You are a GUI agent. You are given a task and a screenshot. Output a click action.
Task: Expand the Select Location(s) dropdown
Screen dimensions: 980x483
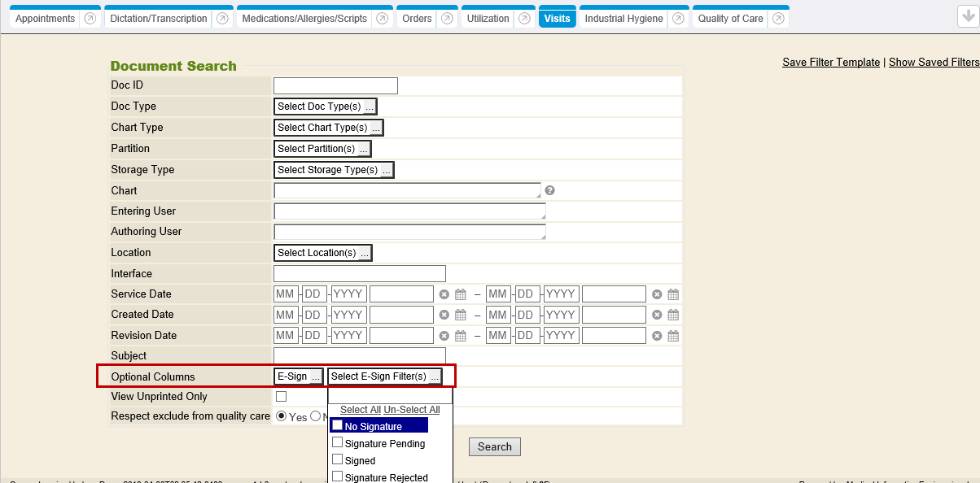(323, 253)
